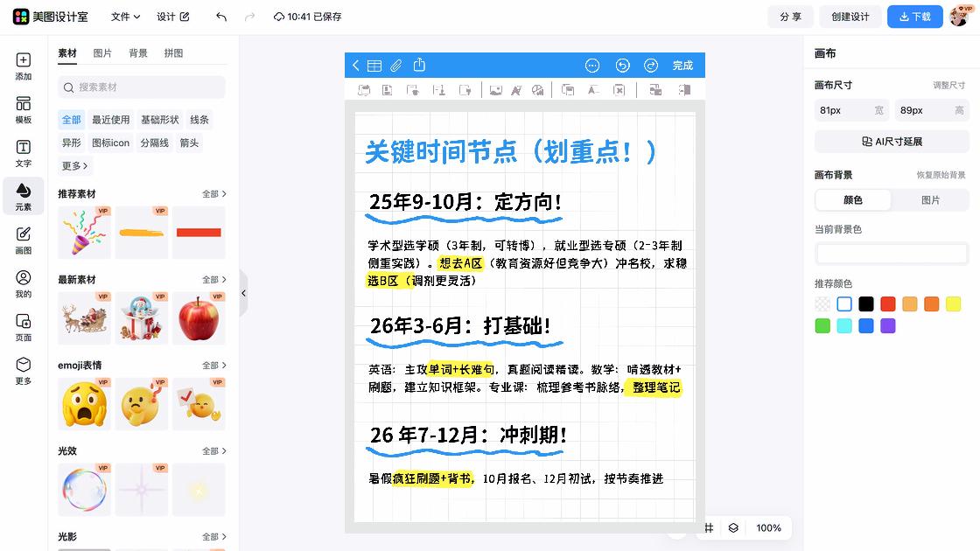Show all 推荐素材 via 全部
980x551 pixels.
click(x=213, y=193)
